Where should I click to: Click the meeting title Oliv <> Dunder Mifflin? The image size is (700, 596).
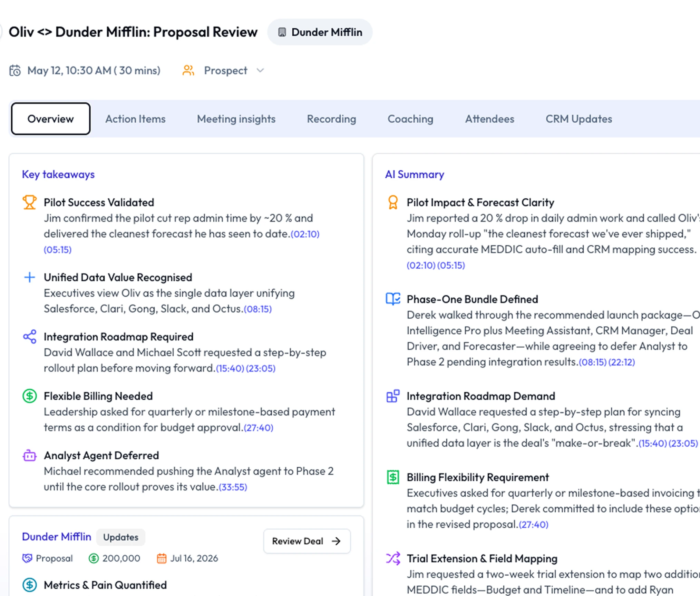coord(133,32)
